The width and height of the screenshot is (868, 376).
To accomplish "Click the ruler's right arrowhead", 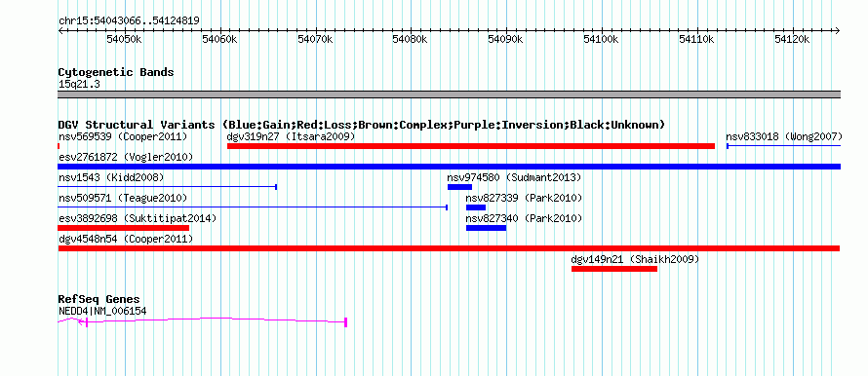I will pos(838,31).
